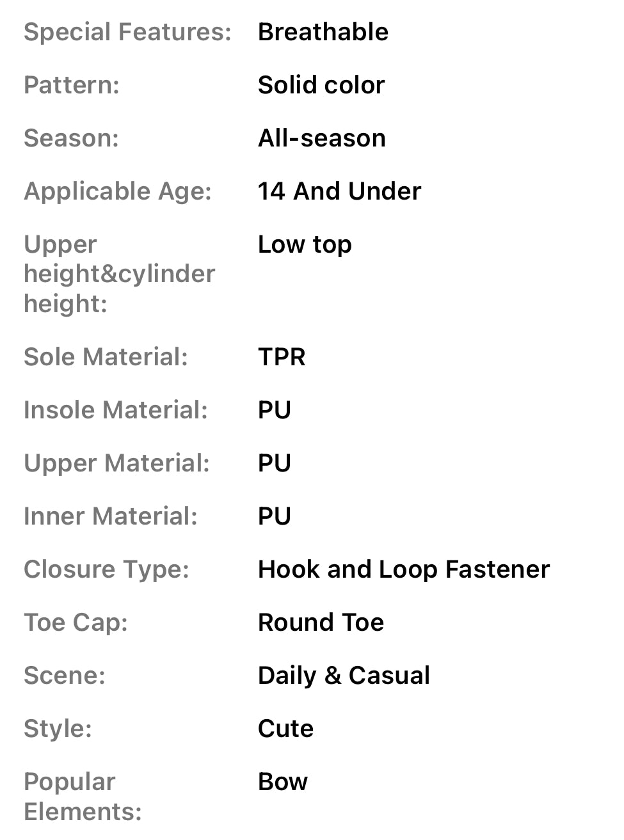This screenshot has width=624, height=840.
Task: Tap the "Cute" style value
Action: point(285,729)
